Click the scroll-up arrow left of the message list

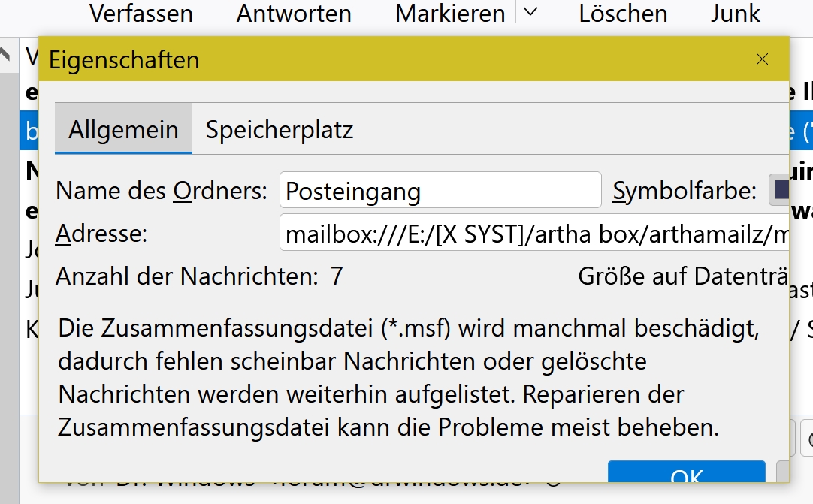point(8,55)
